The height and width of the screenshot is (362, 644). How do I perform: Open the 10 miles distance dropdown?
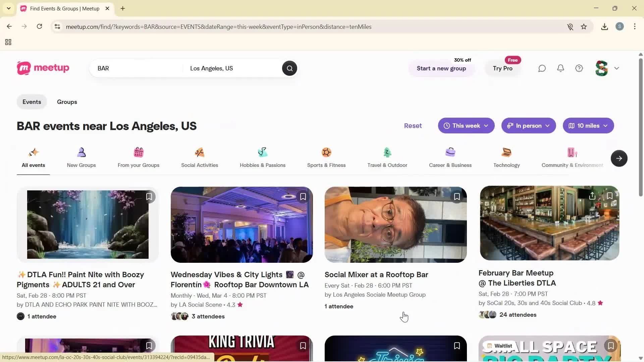click(588, 125)
